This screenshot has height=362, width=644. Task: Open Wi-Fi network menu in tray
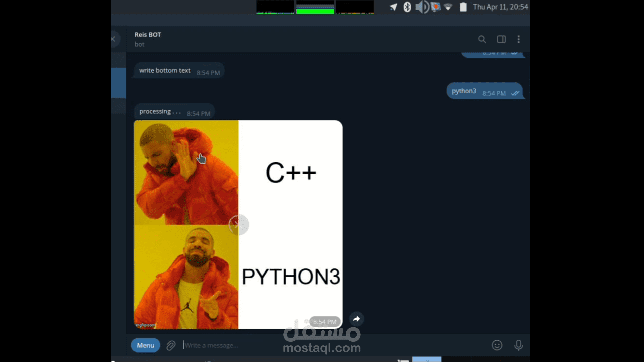(448, 7)
